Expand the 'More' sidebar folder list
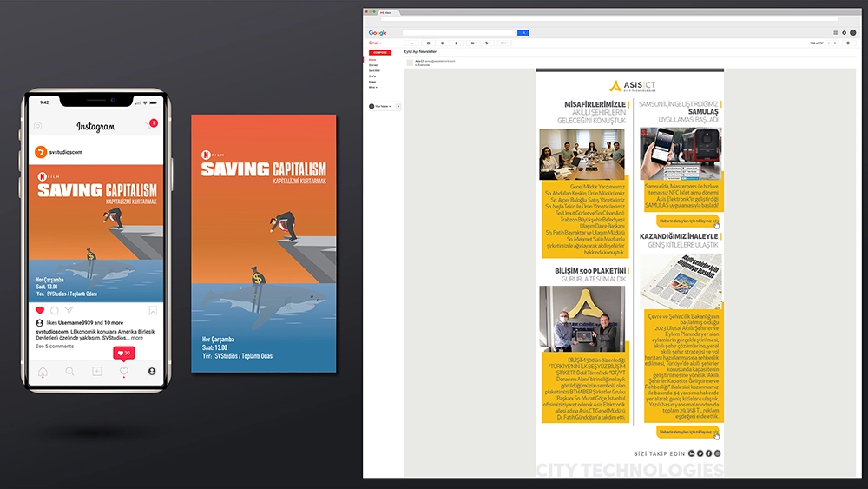 [x=373, y=88]
